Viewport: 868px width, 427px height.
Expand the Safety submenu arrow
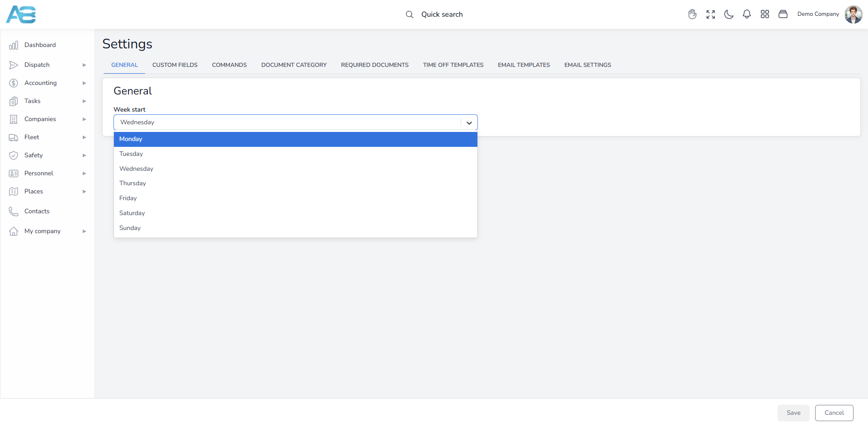[84, 155]
